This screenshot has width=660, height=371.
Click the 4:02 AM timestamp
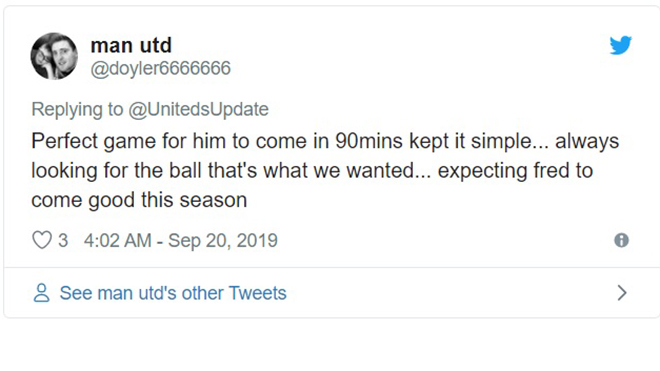[117, 240]
